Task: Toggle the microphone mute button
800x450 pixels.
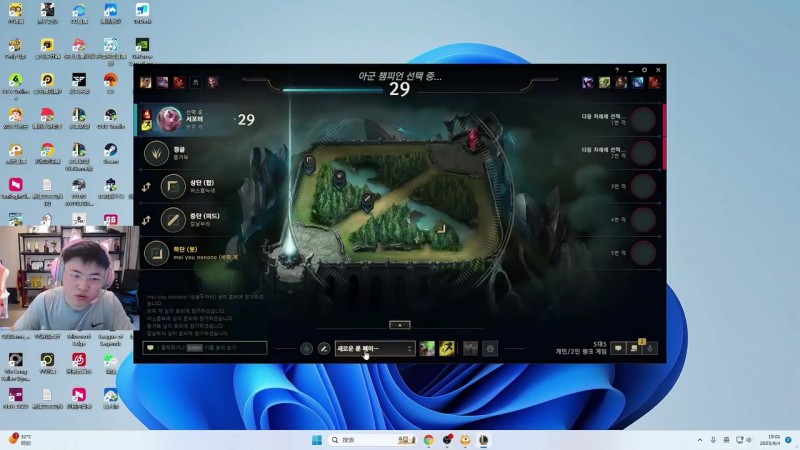Action: (650, 348)
